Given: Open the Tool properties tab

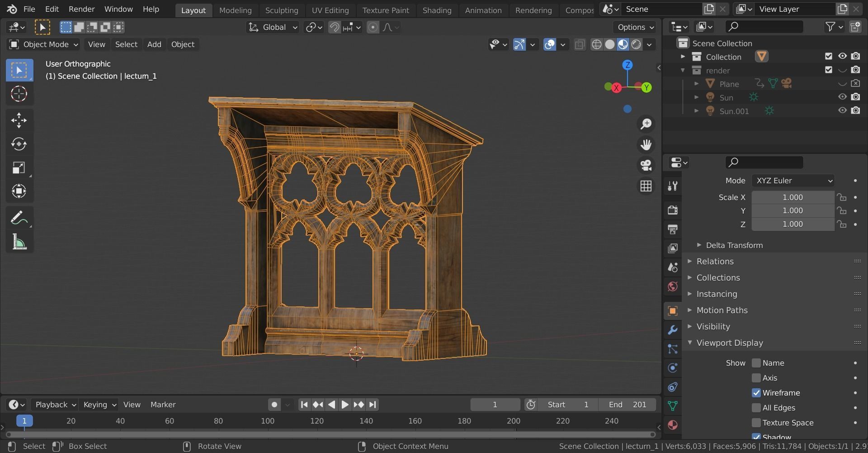Looking at the screenshot, I should pyautogui.click(x=673, y=186).
